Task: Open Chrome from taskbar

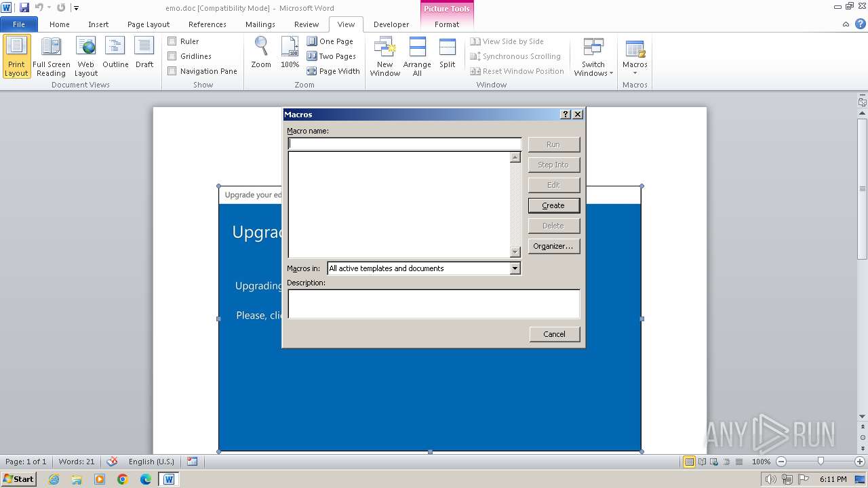Action: [x=123, y=479]
